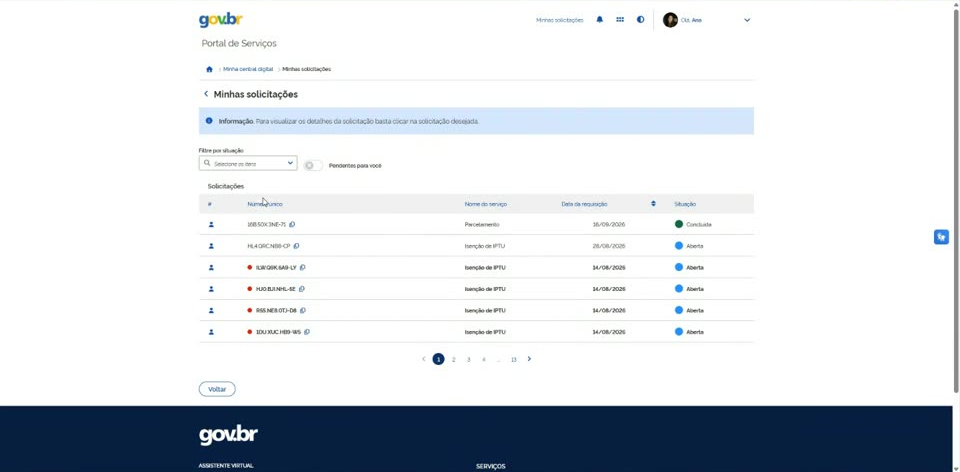
Task: Copy the request number ending in -71
Action: [x=292, y=224]
